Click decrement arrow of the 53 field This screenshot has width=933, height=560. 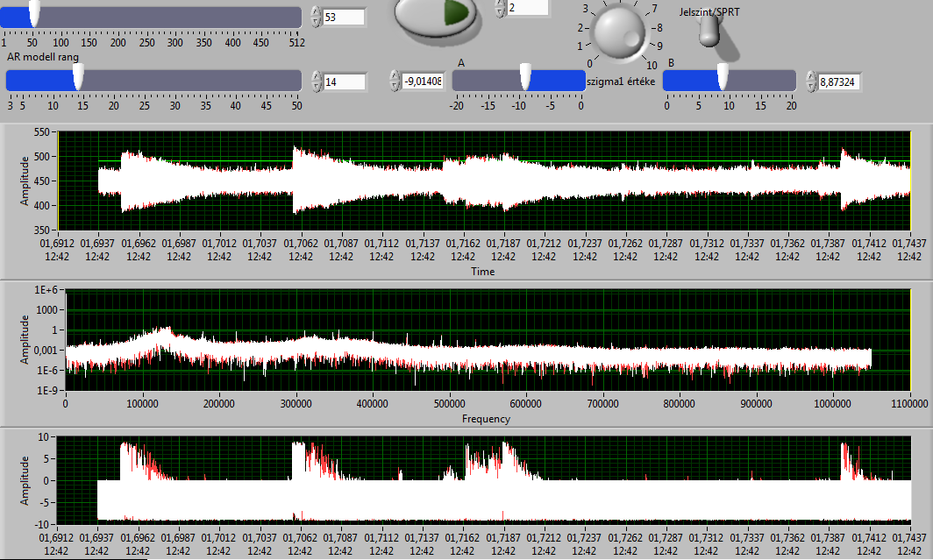[x=317, y=22]
